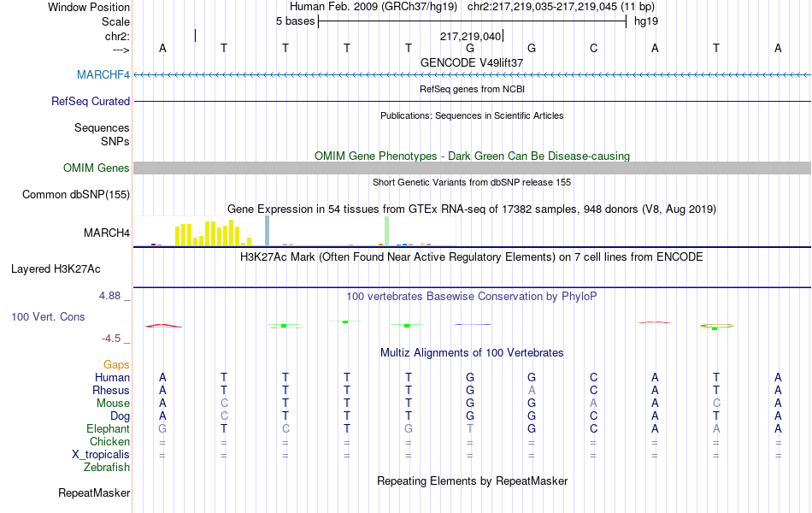Select the Human species row label
The width and height of the screenshot is (812, 513).
click(112, 377)
